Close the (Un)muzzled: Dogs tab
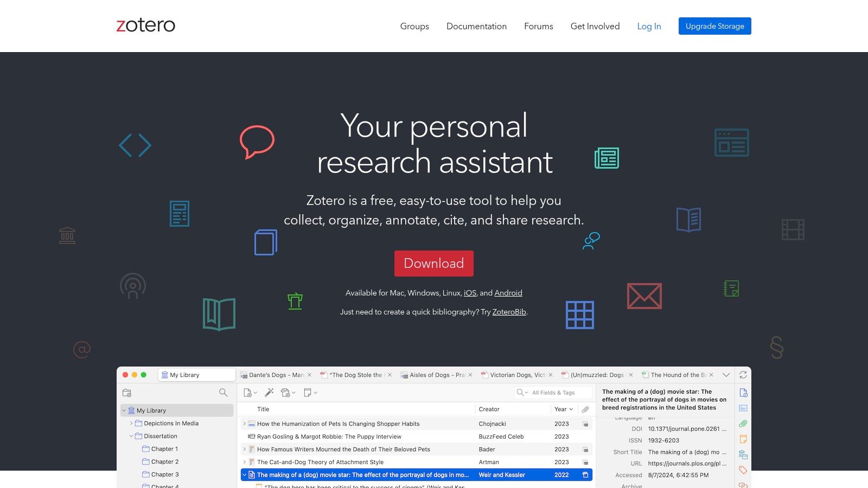The image size is (868, 488). [x=631, y=375]
